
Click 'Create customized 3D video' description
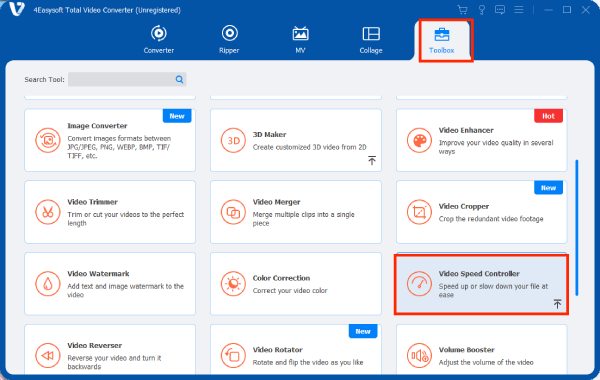click(x=310, y=147)
